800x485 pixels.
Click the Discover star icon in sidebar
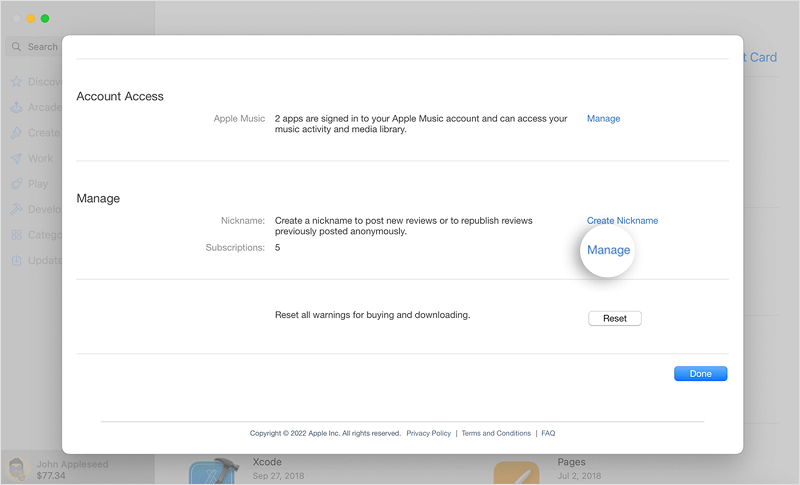click(17, 82)
